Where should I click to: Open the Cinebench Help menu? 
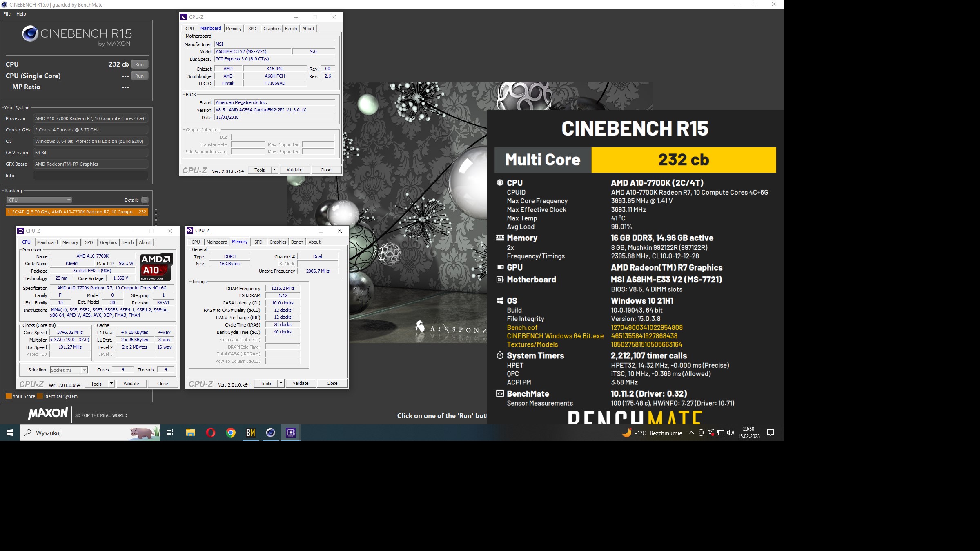(21, 14)
